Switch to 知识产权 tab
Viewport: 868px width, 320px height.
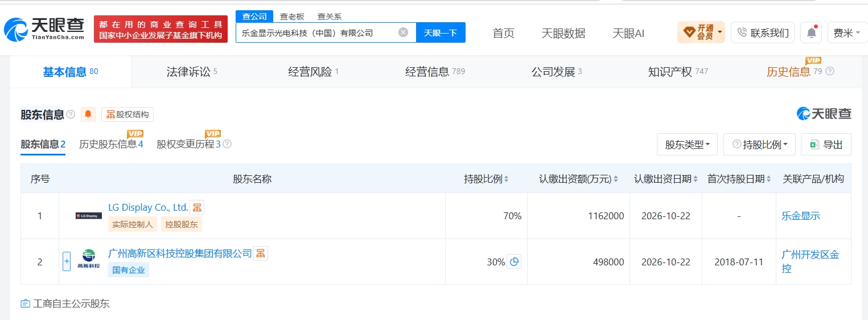(x=678, y=72)
